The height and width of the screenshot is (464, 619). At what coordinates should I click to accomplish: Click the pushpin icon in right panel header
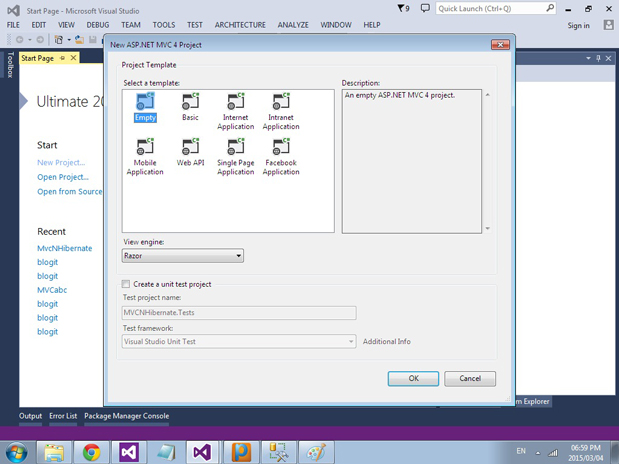coord(598,58)
